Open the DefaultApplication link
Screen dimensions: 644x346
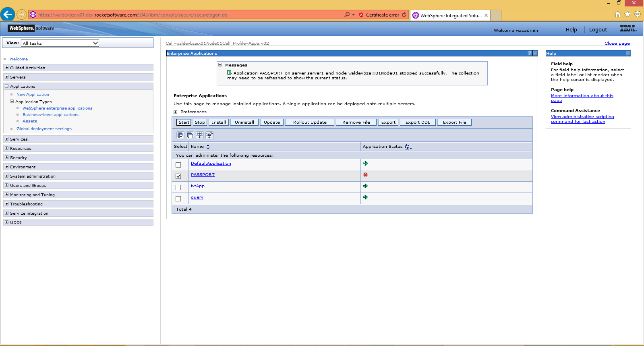tap(211, 164)
